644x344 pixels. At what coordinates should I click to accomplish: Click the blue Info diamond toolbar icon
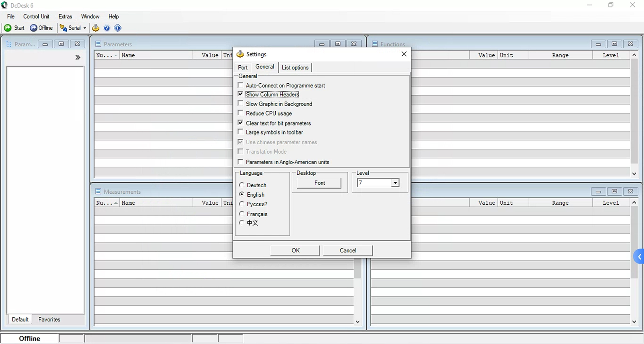118,28
